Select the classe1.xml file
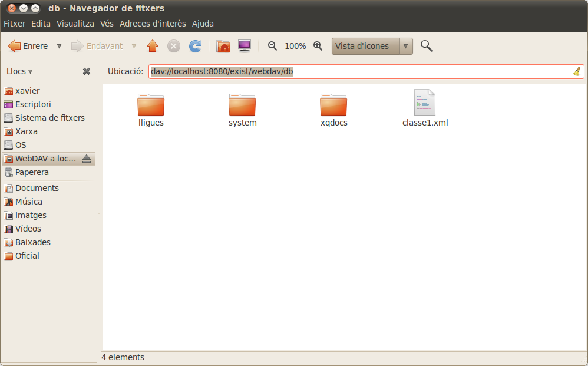588x366 pixels. pyautogui.click(x=425, y=108)
